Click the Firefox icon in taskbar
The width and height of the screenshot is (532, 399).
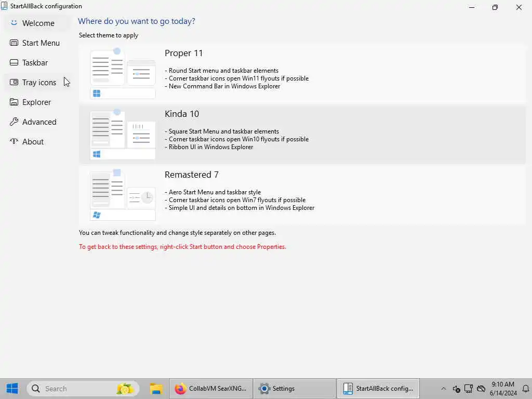click(180, 389)
